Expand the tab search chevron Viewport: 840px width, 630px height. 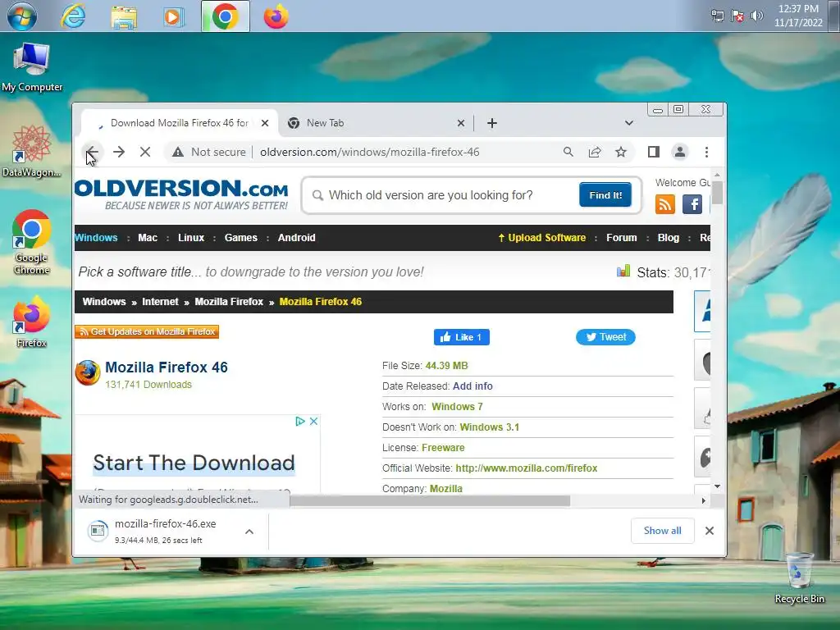coord(629,123)
